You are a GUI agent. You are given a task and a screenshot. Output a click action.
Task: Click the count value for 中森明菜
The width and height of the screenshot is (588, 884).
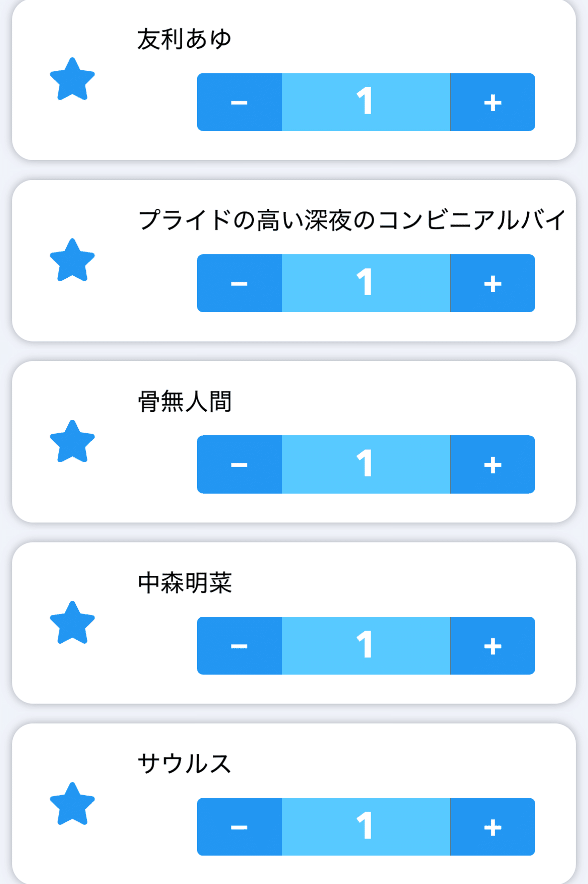366,646
